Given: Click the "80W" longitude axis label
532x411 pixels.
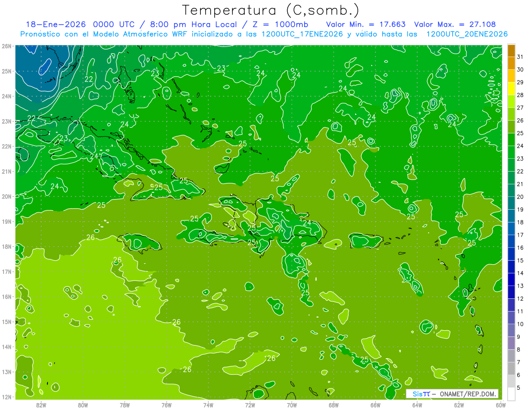Looking at the screenshot, I should pyautogui.click(x=83, y=405).
